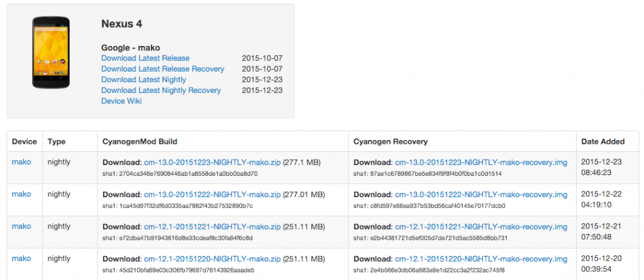Click date added 2015-12-22 04:19:10
The image size is (644, 280).
pyautogui.click(x=602, y=199)
